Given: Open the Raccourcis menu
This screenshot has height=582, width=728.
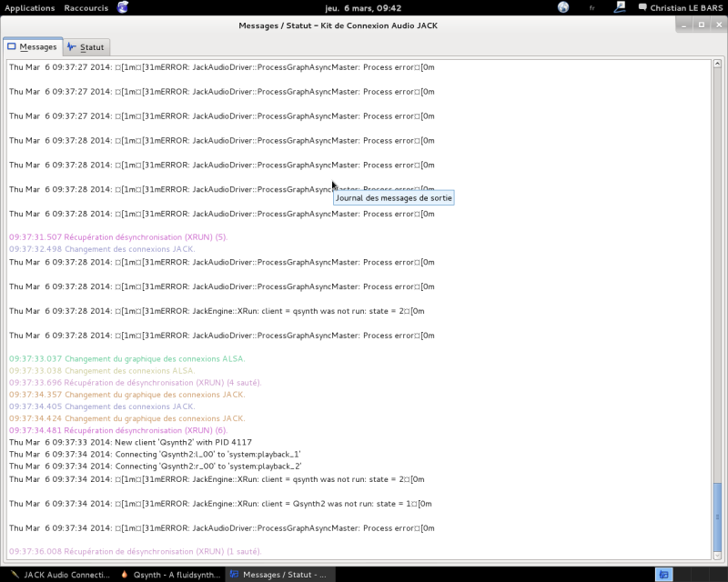Looking at the screenshot, I should 86,8.
